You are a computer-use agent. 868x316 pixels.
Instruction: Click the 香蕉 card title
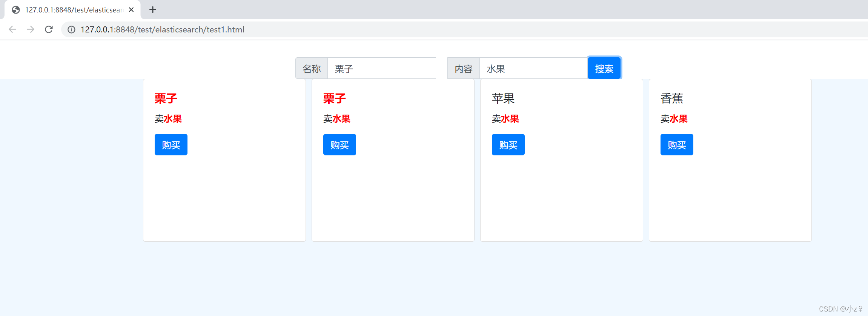pyautogui.click(x=672, y=98)
